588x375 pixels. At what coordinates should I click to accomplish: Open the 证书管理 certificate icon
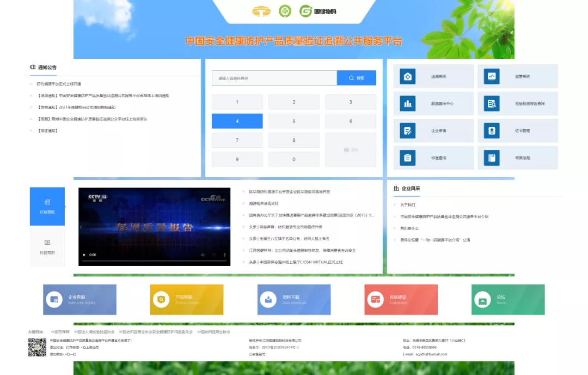pyautogui.click(x=492, y=131)
